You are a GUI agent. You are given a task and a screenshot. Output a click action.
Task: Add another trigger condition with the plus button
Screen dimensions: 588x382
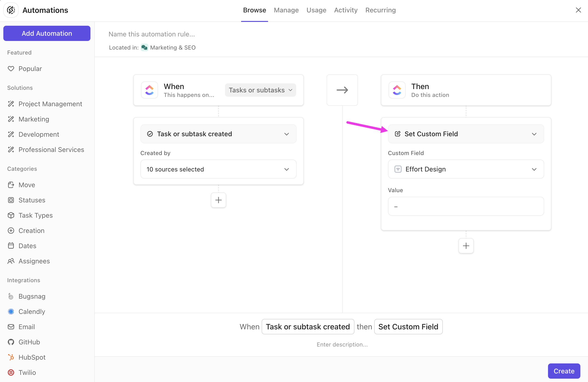(218, 200)
